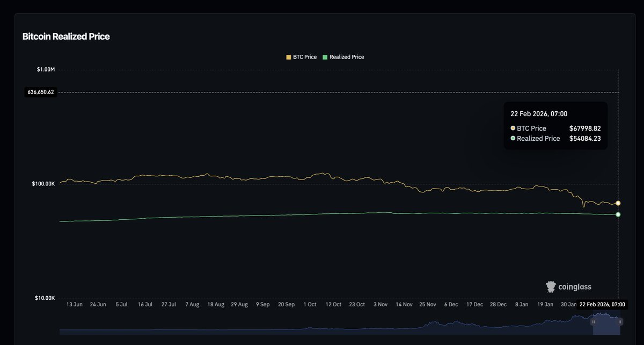Click the 13 Jun date on x-axis

coord(74,305)
